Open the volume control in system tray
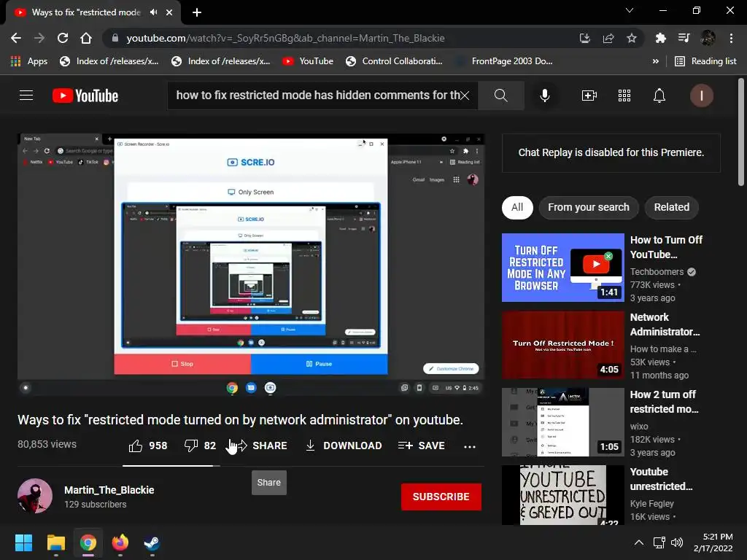The width and height of the screenshot is (747, 560). pos(677,542)
